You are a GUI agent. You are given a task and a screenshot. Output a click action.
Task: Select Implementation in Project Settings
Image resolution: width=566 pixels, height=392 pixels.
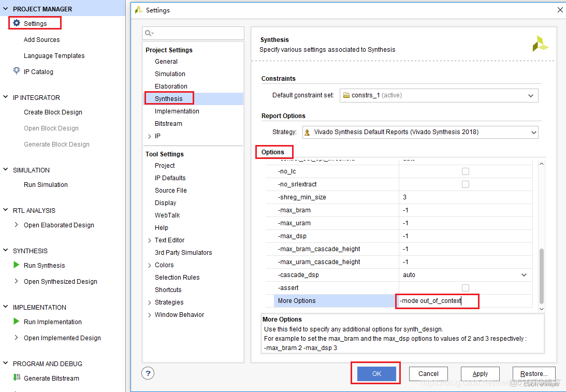coord(177,111)
